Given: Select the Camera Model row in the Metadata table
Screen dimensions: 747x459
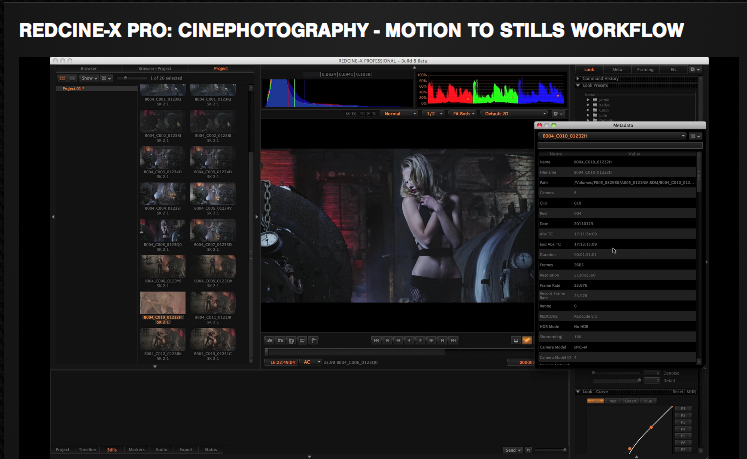Looking at the screenshot, I should pos(617,347).
